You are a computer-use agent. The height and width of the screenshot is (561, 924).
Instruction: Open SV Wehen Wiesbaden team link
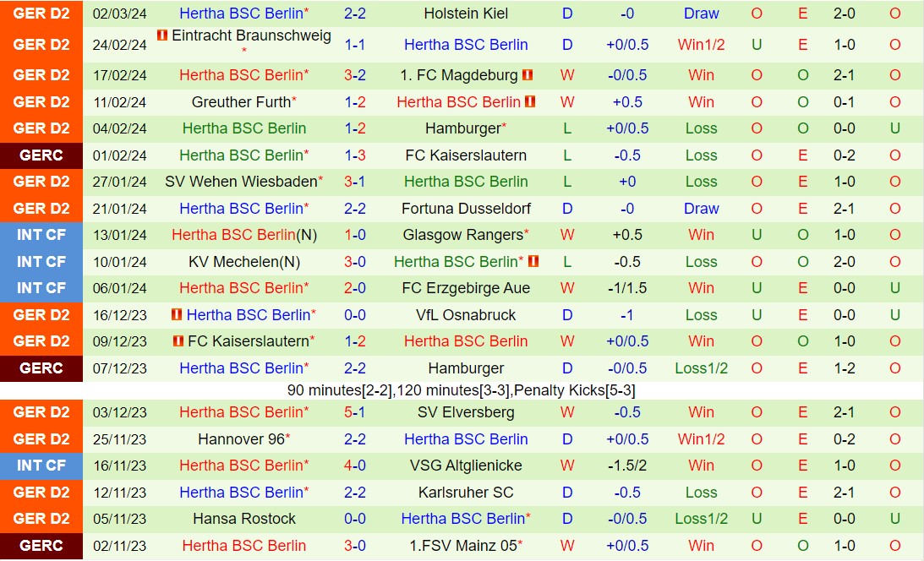241,182
